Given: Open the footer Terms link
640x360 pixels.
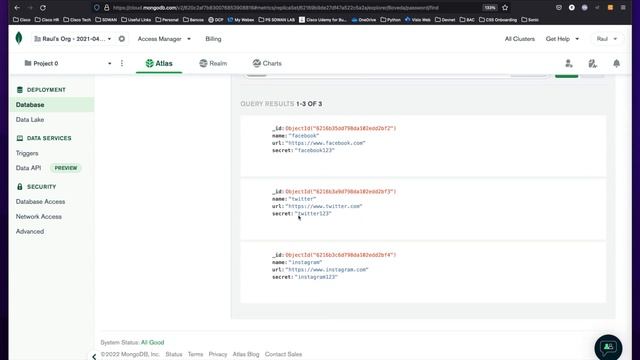Looking at the screenshot, I should 196,354.
